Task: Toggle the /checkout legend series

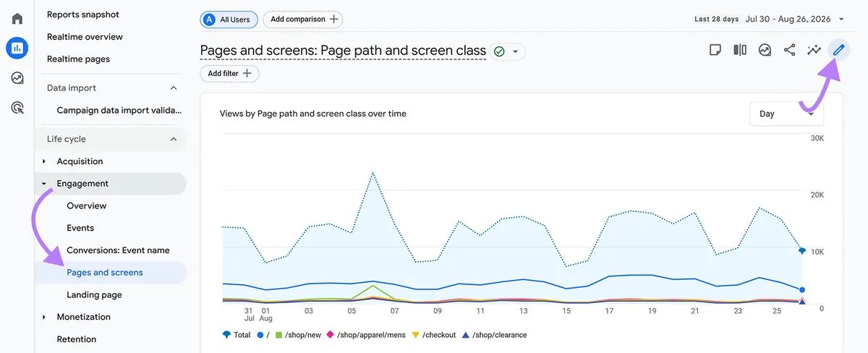Action: coord(433,335)
